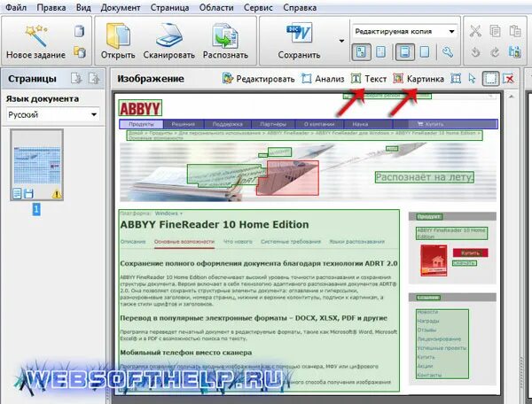Toggle the second layout option with split page icon
Screen dimensions: 532x404
coord(381,52)
